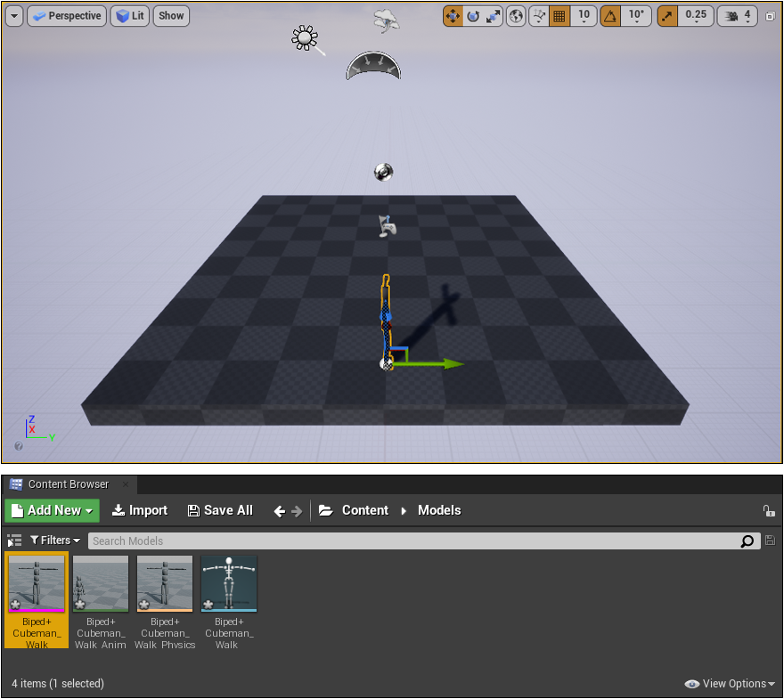
Task: Click the Add New button
Action: 52,510
